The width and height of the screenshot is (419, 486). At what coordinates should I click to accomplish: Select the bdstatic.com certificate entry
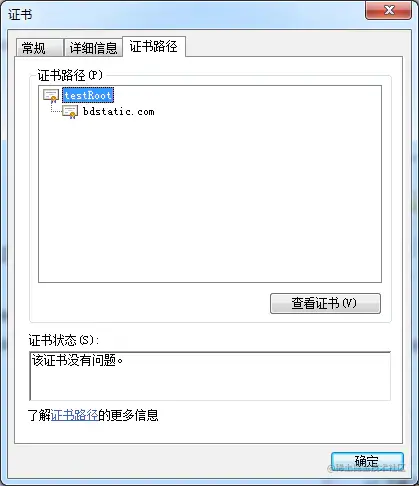(119, 111)
